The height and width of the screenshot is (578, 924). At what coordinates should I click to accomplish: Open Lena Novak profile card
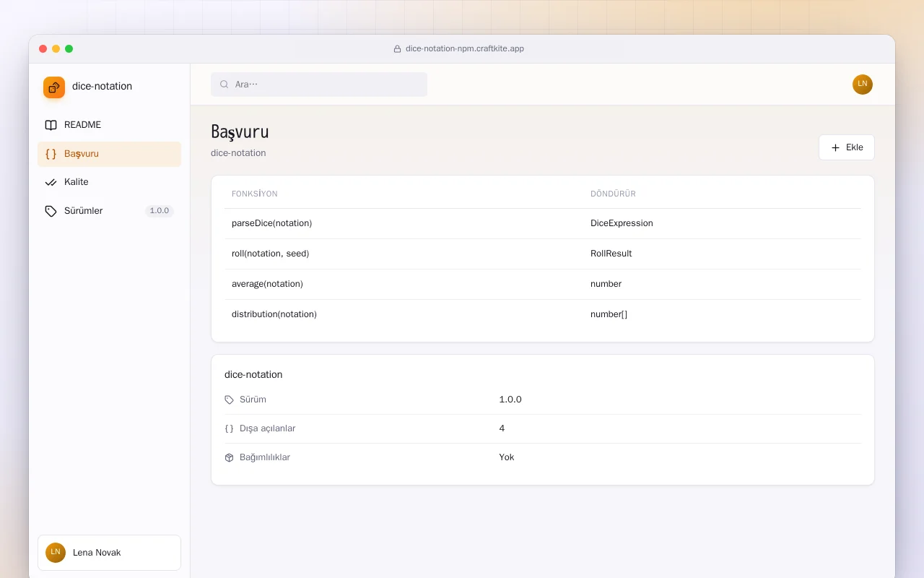[109, 553]
